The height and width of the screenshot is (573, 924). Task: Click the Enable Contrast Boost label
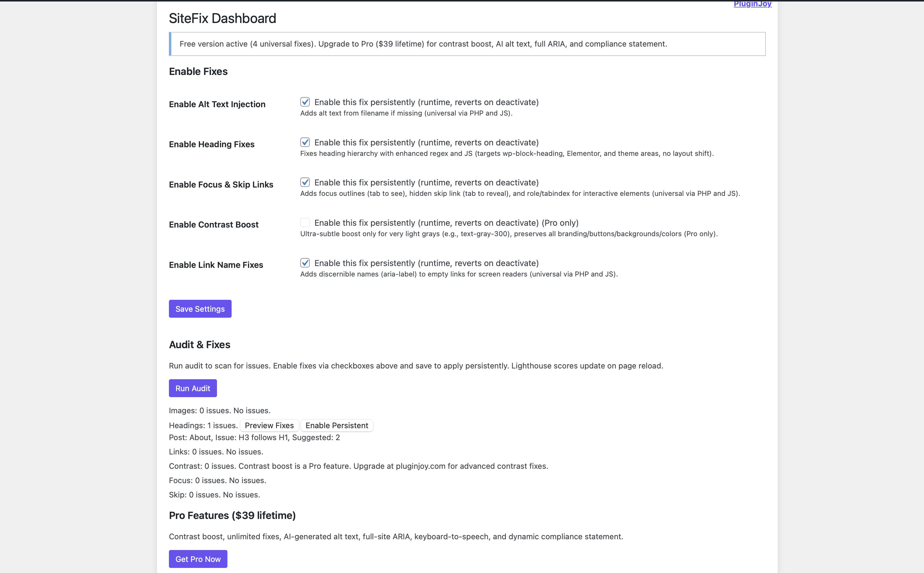click(214, 224)
